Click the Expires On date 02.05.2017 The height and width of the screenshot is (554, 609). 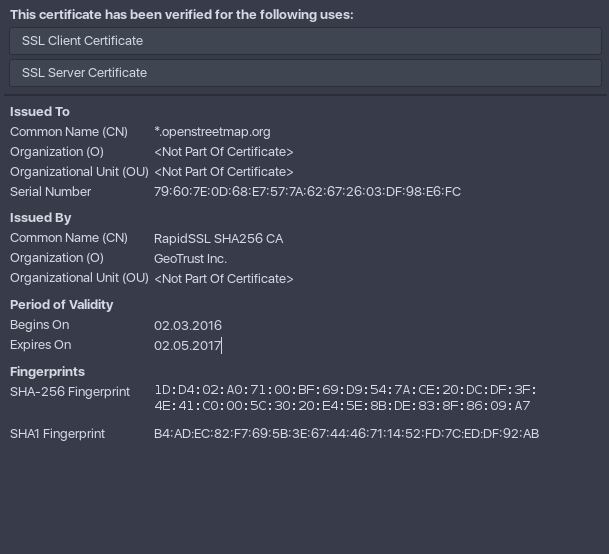point(188,345)
